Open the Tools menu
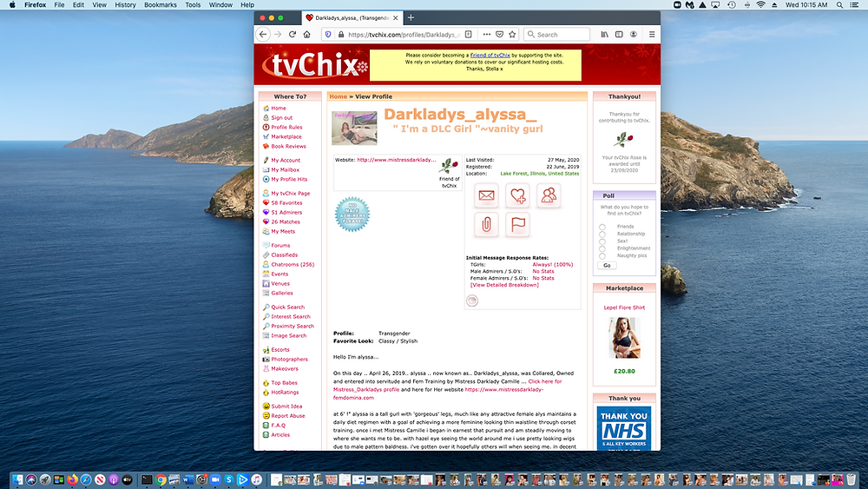The height and width of the screenshot is (489, 868). pyautogui.click(x=193, y=5)
